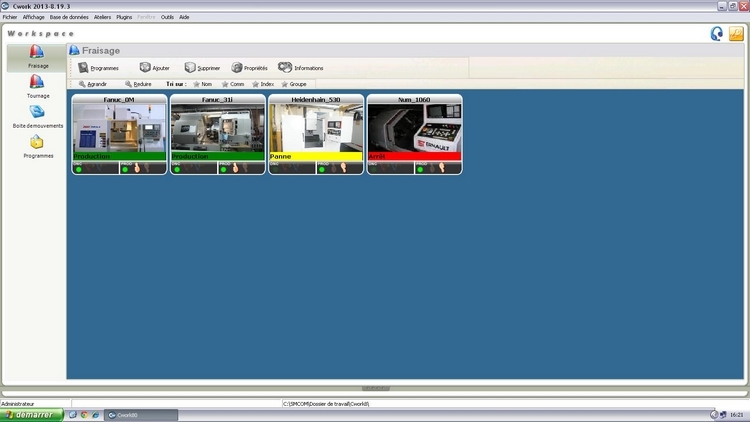Open the Fichier menu

10,17
